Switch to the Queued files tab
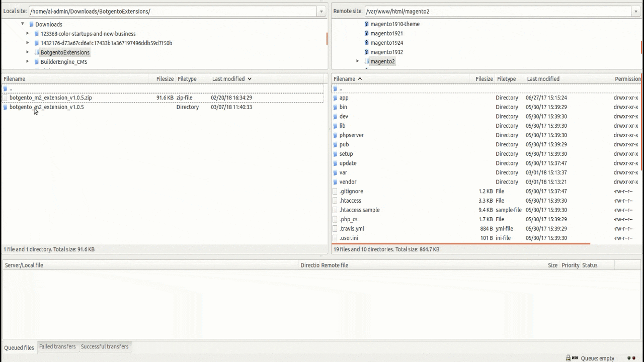This screenshot has width=644, height=362. pyautogui.click(x=19, y=347)
